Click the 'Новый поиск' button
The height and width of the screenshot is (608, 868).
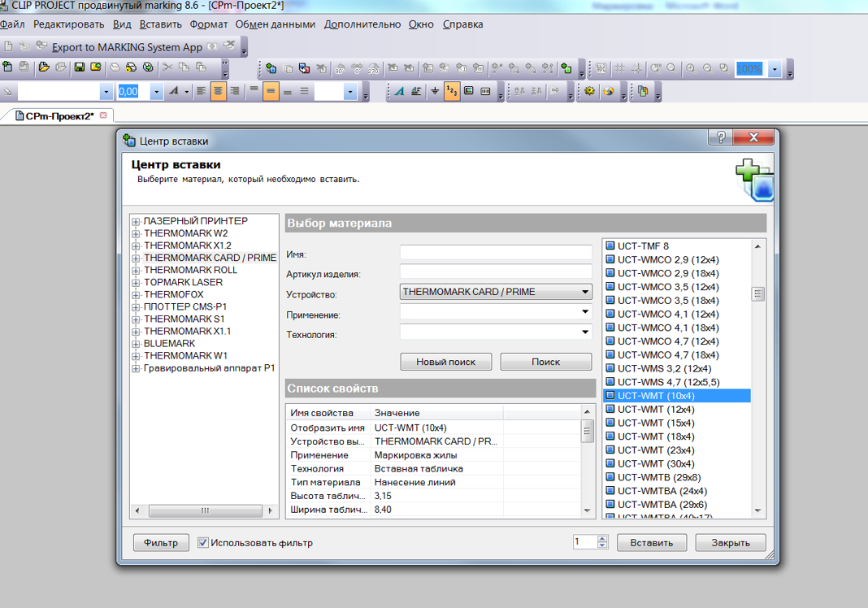pyautogui.click(x=445, y=362)
